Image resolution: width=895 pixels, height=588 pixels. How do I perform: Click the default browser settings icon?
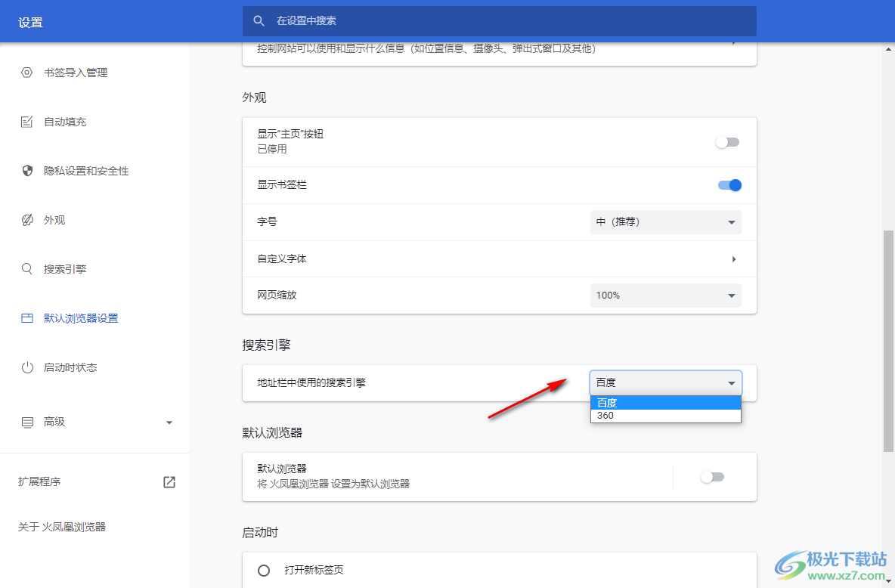[x=26, y=318]
